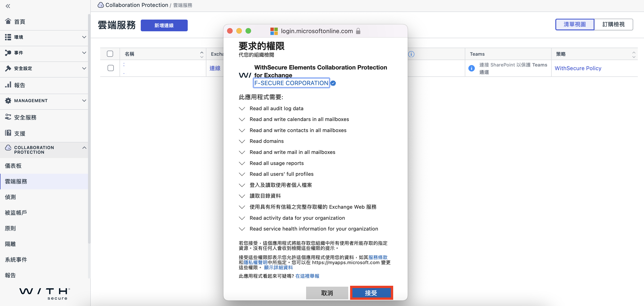Collapse the sidebar with double-chevron icon

tap(8, 6)
